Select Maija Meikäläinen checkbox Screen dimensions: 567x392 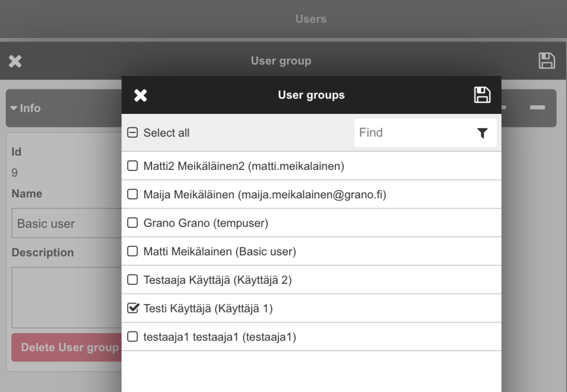click(133, 194)
